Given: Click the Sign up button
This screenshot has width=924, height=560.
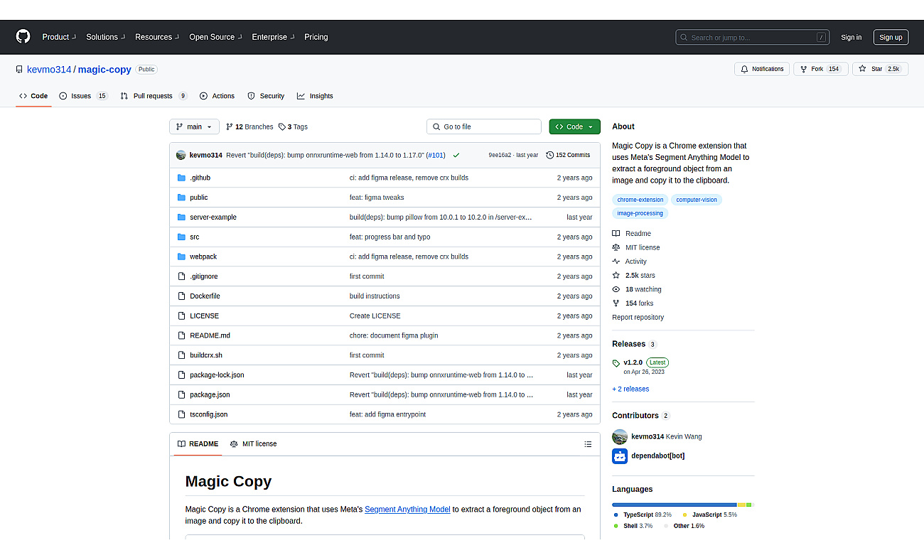Looking at the screenshot, I should (891, 38).
